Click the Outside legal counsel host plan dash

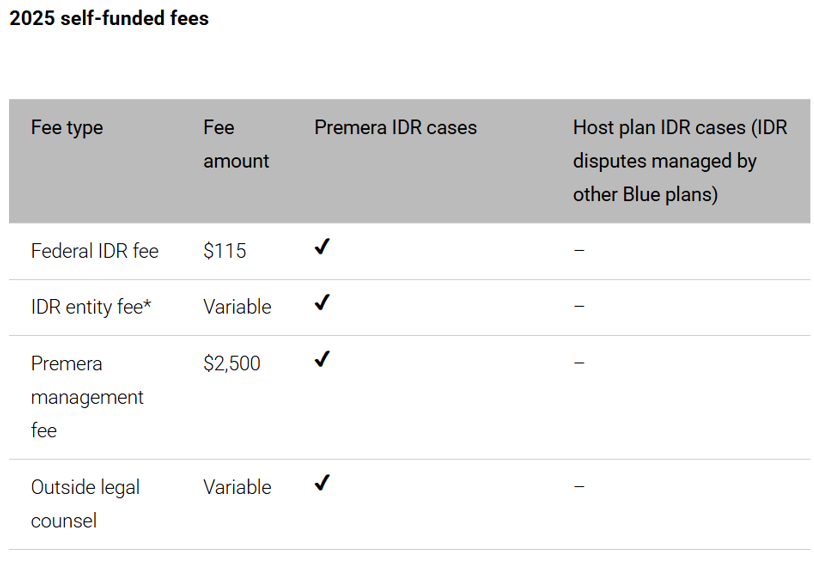pyautogui.click(x=579, y=487)
